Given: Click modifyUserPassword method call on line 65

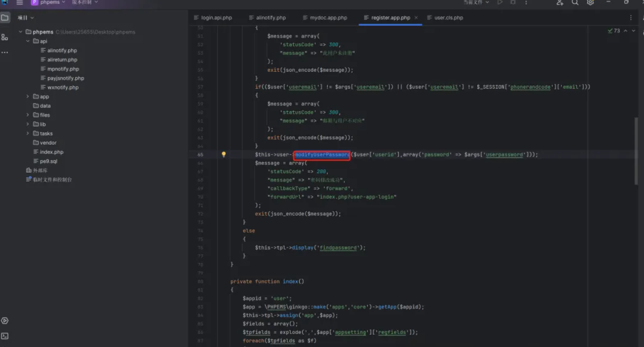Looking at the screenshot, I should 322,155.
